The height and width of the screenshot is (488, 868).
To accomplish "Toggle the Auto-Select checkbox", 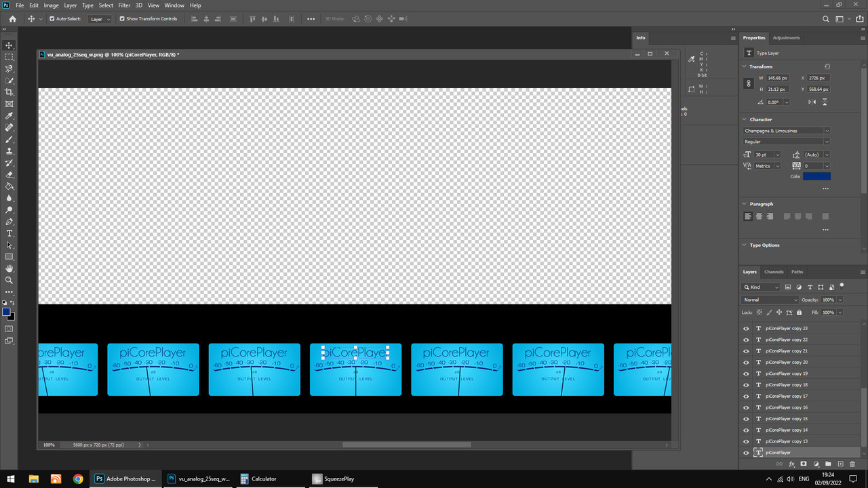I will (x=52, y=19).
